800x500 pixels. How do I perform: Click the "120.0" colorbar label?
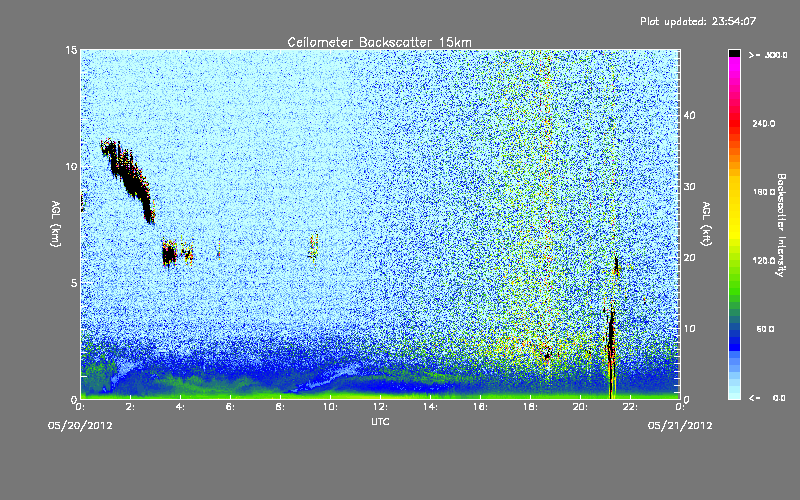764,261
